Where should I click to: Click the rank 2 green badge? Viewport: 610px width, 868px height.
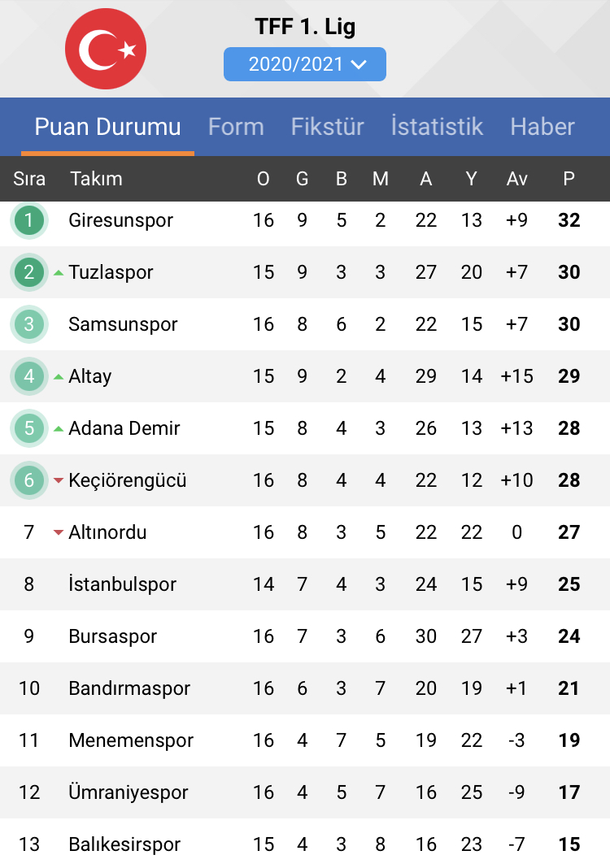29,272
